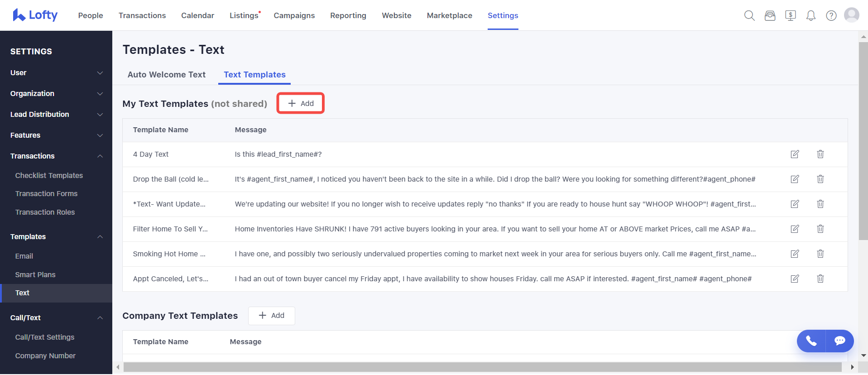Image resolution: width=868 pixels, height=375 pixels.
Task: Open the Transactions top menu
Action: tap(142, 15)
